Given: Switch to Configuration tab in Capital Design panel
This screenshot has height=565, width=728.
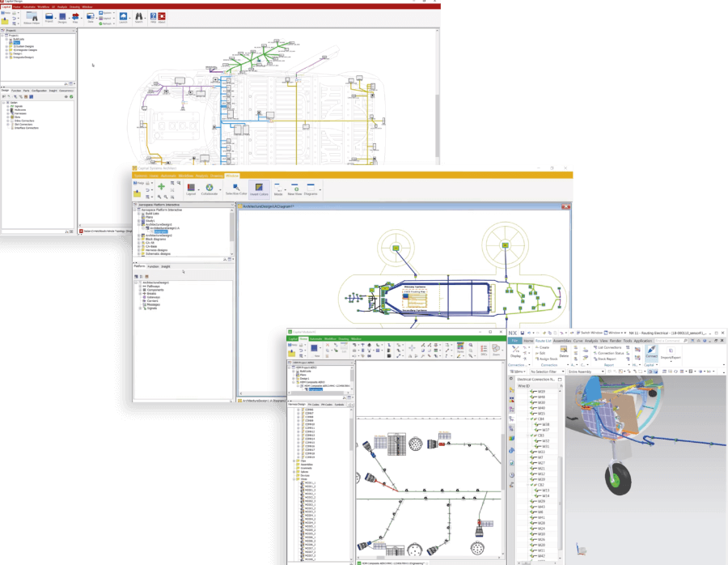Looking at the screenshot, I should pos(39,91).
